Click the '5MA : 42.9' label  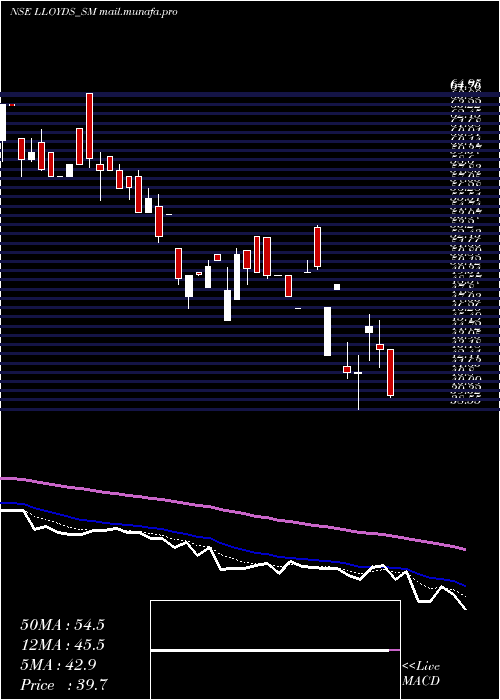point(58,665)
